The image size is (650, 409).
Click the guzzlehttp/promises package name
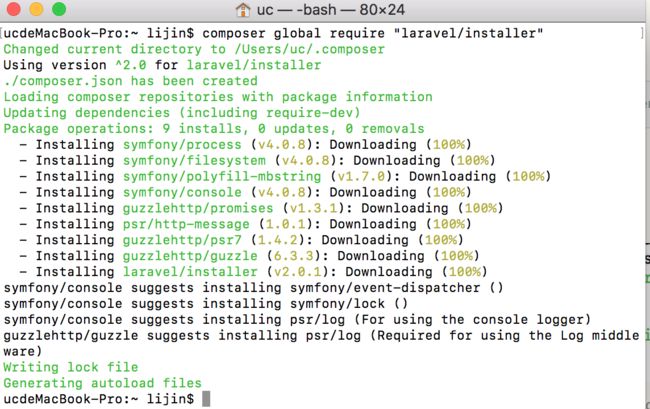pyautogui.click(x=198, y=208)
